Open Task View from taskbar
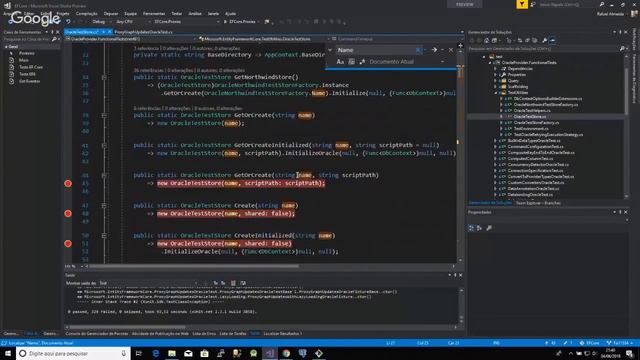Screen dimensions: 640x360 coord(139,353)
